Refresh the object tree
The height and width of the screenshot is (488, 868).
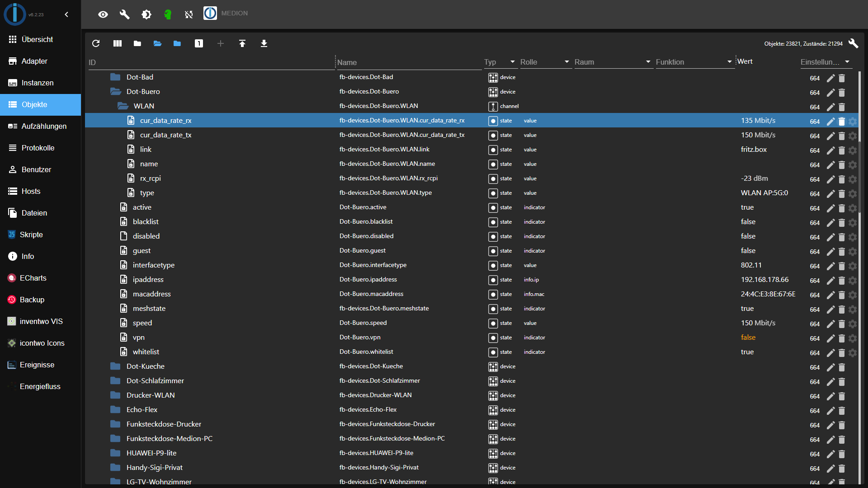pyautogui.click(x=96, y=43)
